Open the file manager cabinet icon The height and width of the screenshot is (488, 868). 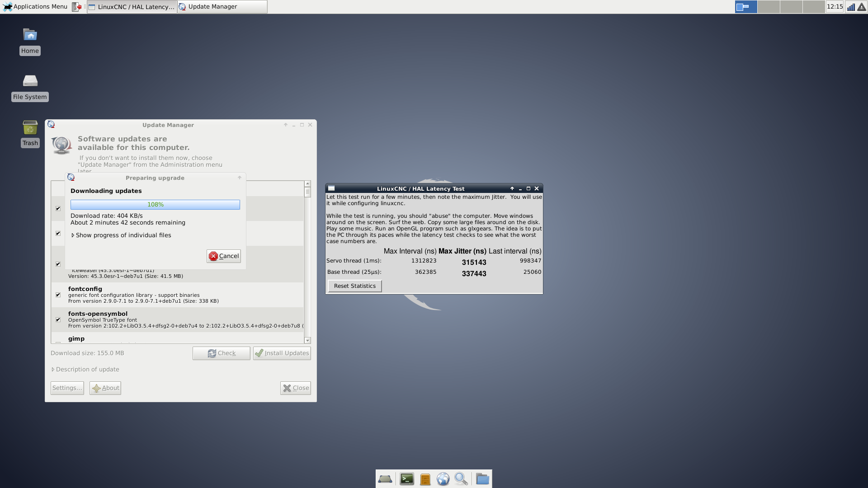[x=425, y=479]
